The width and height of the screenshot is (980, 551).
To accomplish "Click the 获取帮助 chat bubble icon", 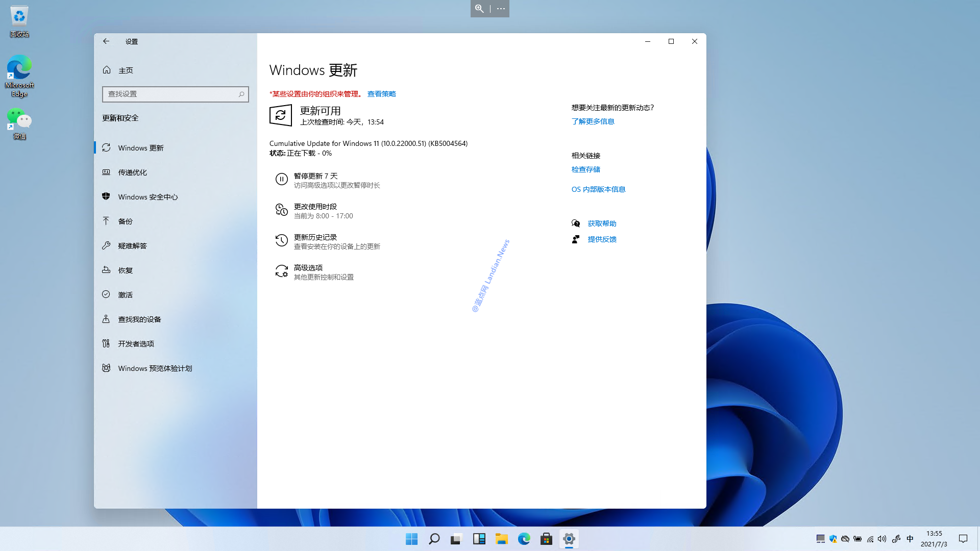I will 576,223.
